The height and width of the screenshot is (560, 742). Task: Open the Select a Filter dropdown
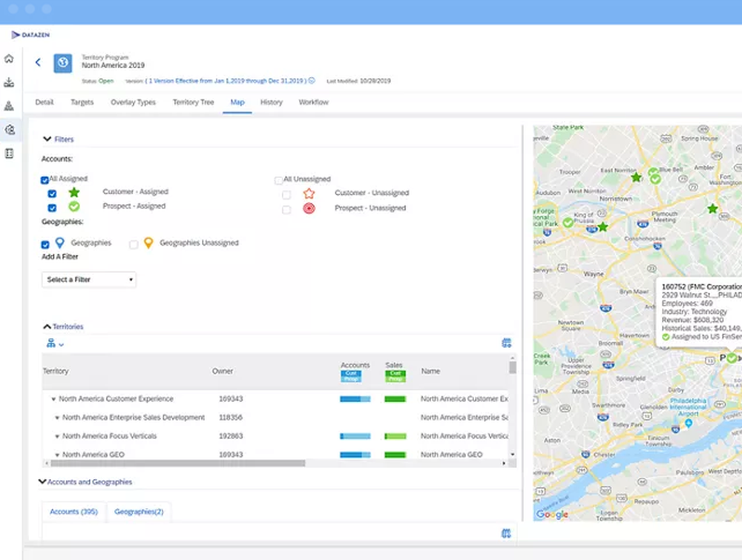click(x=89, y=280)
